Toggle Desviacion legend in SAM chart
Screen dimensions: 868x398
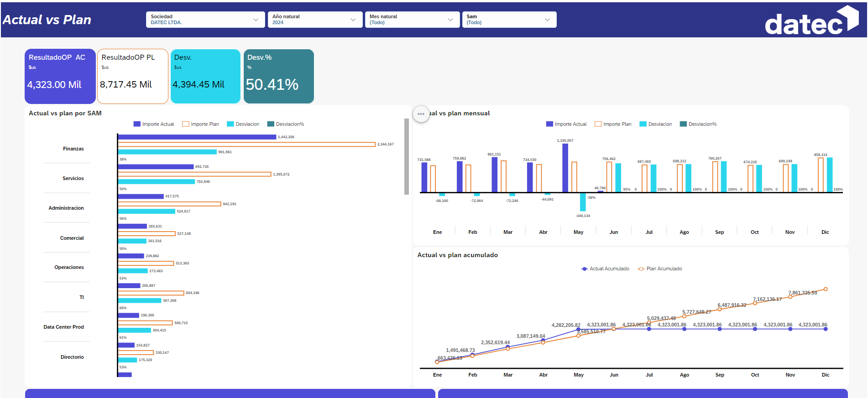coord(243,124)
